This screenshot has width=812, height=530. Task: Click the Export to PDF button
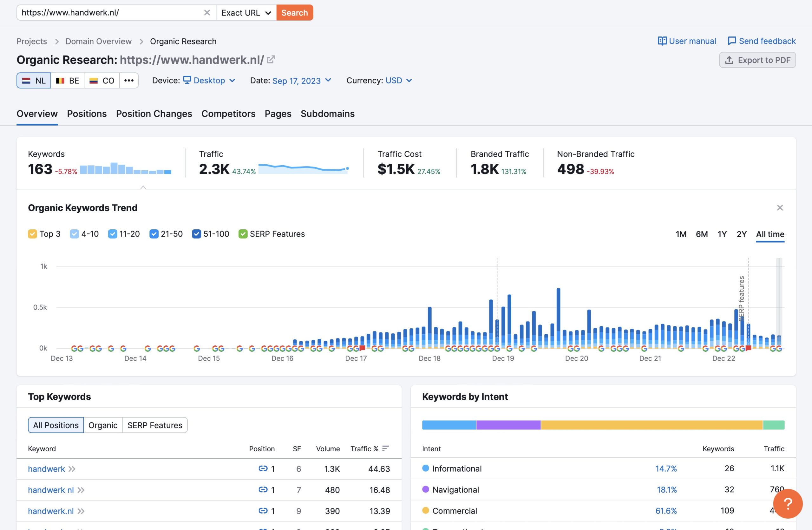tap(757, 60)
